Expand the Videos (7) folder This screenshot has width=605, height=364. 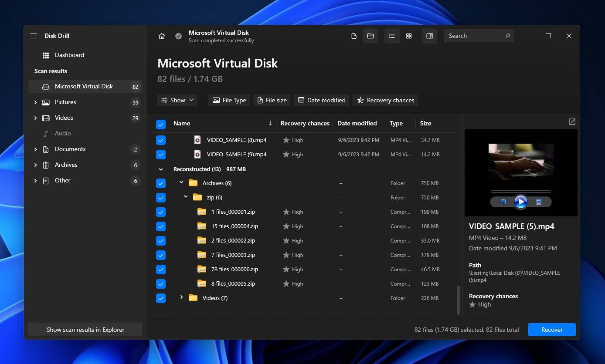tap(182, 297)
